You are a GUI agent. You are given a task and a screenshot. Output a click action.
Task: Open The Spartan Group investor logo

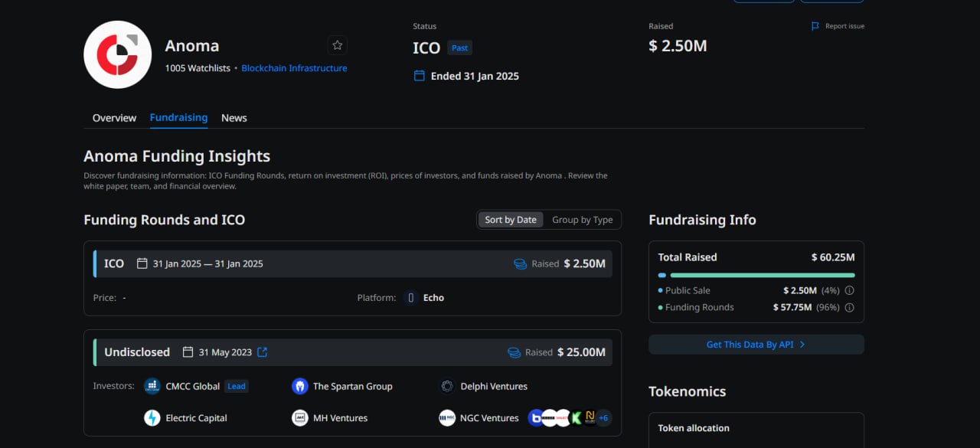(x=299, y=386)
